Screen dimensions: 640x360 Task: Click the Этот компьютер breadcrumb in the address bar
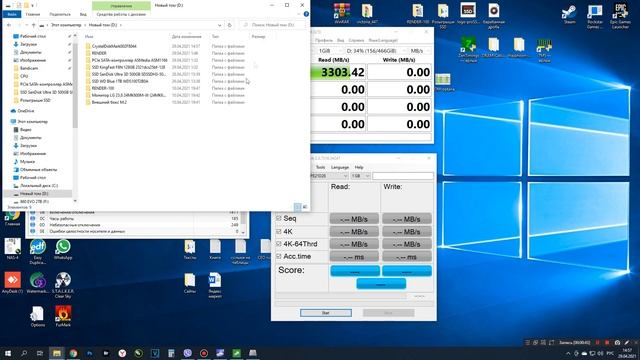66,25
